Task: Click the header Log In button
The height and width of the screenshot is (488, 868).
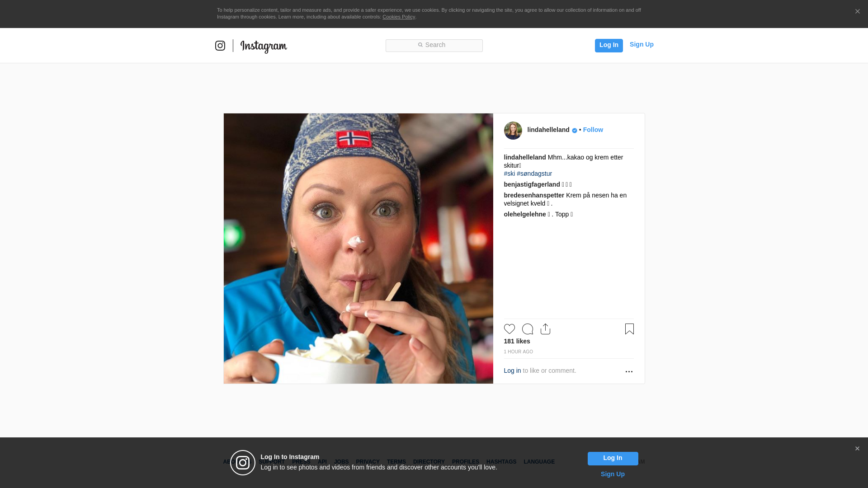Action: (609, 45)
